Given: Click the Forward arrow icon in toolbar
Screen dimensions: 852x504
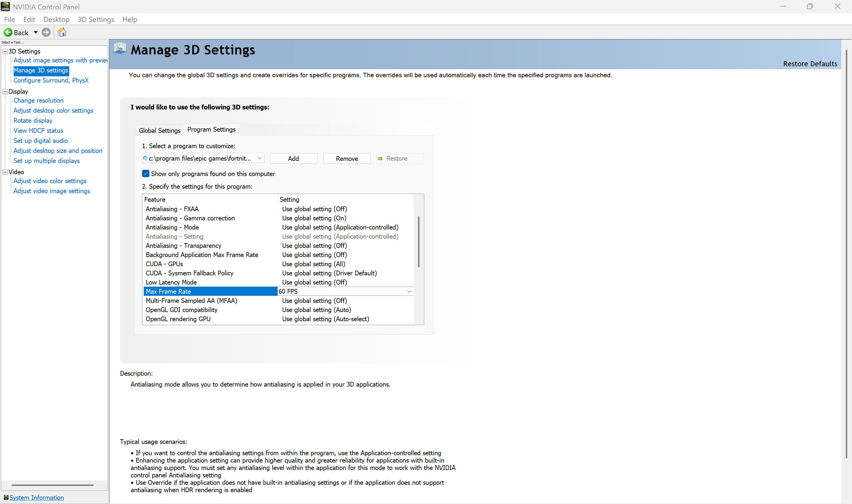Looking at the screenshot, I should tap(46, 33).
